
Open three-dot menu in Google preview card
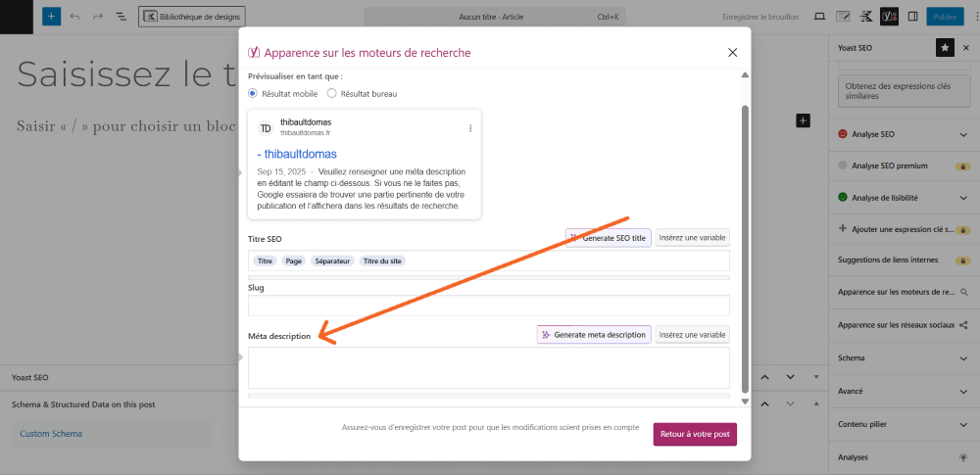(x=470, y=128)
